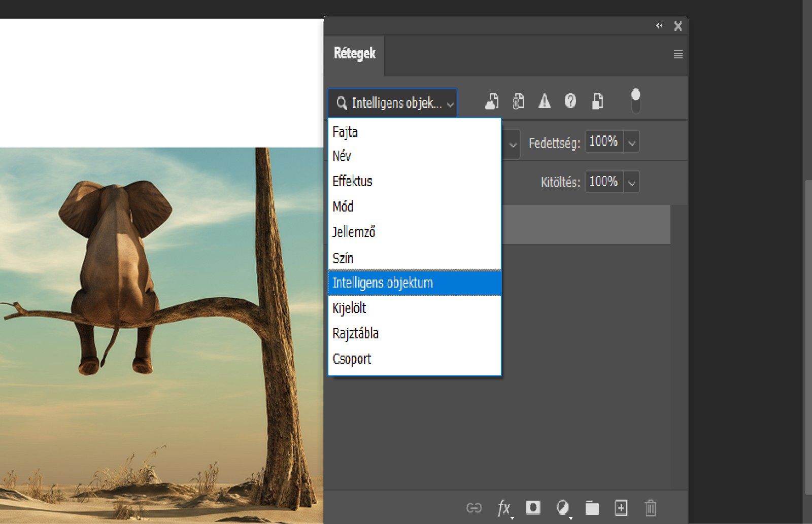The width and height of the screenshot is (812, 524).
Task: Choose Mód from the filter list
Action: tap(415, 206)
